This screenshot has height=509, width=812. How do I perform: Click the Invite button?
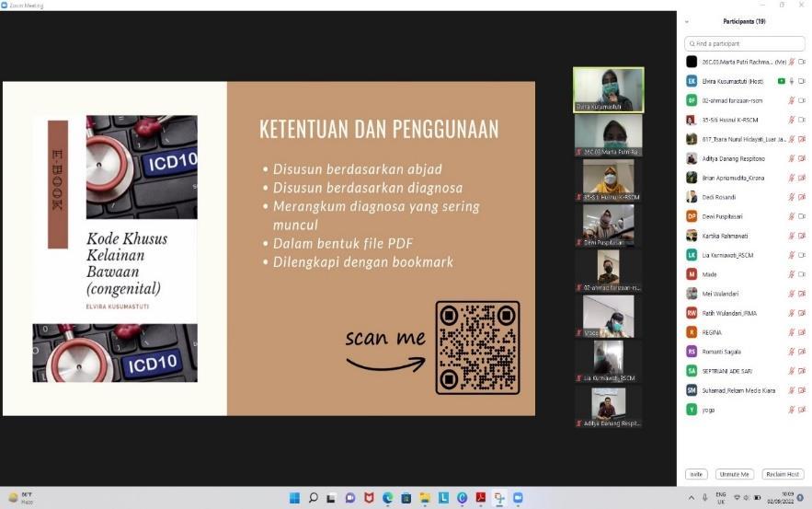coord(696,474)
